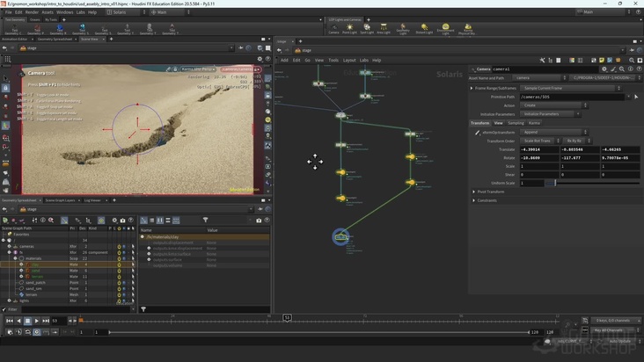The height and width of the screenshot is (362, 644).
Task: Add a Distant Light from the shelf
Action: pos(424,29)
